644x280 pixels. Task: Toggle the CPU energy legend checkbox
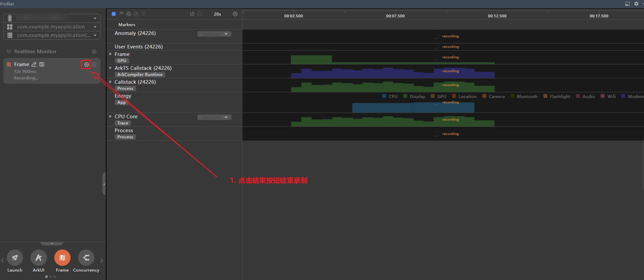click(x=384, y=96)
